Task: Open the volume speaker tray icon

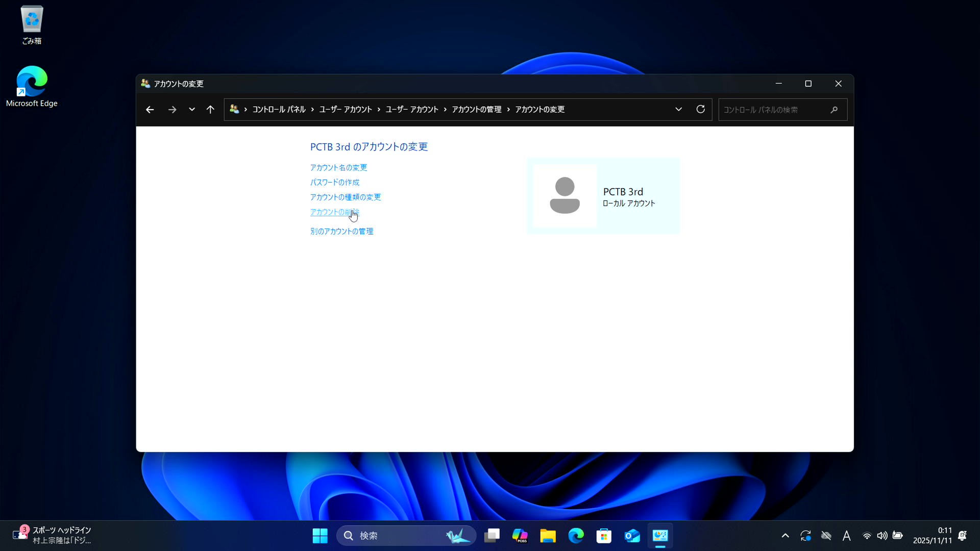Action: [x=882, y=536]
